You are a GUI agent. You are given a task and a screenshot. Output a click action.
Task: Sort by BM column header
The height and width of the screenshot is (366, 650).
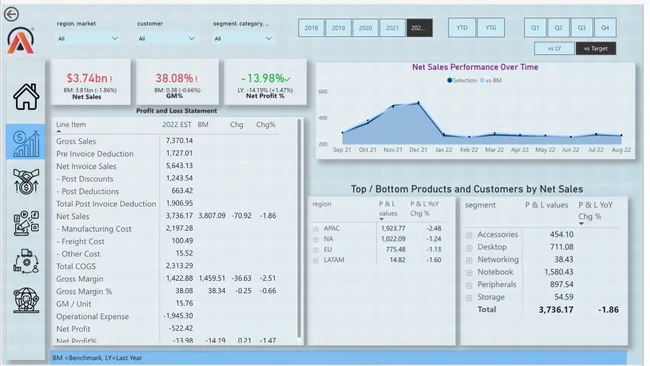(x=203, y=124)
